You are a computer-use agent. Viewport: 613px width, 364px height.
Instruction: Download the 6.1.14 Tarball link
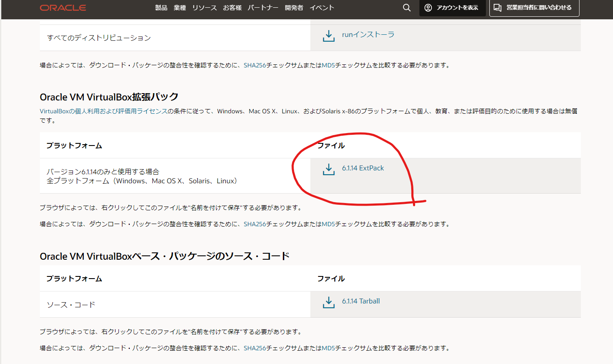pyautogui.click(x=361, y=301)
